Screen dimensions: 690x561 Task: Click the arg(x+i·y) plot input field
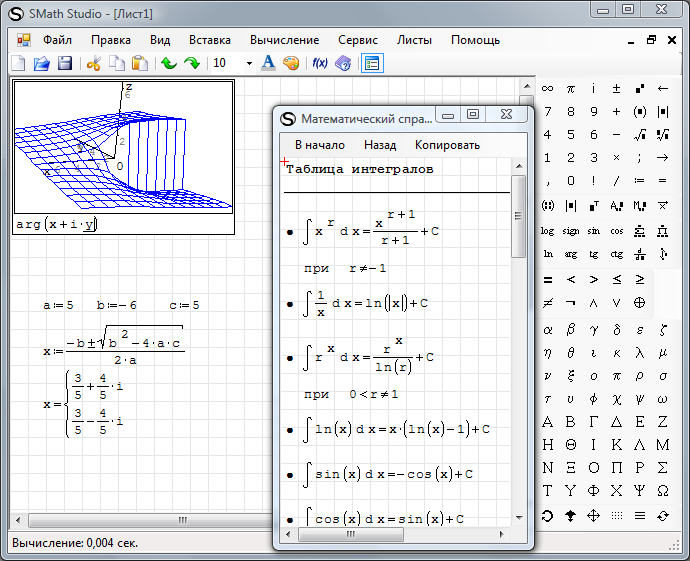[x=57, y=224]
